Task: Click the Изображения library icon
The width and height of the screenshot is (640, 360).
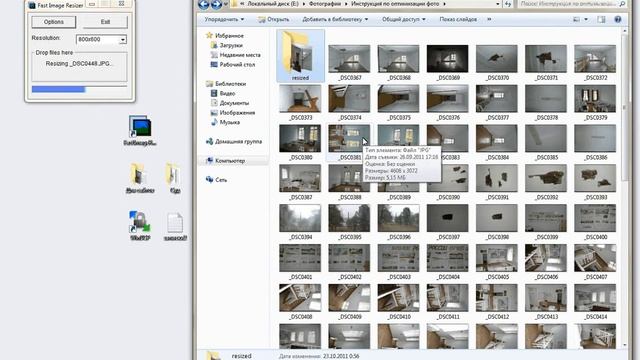Action: (214, 113)
